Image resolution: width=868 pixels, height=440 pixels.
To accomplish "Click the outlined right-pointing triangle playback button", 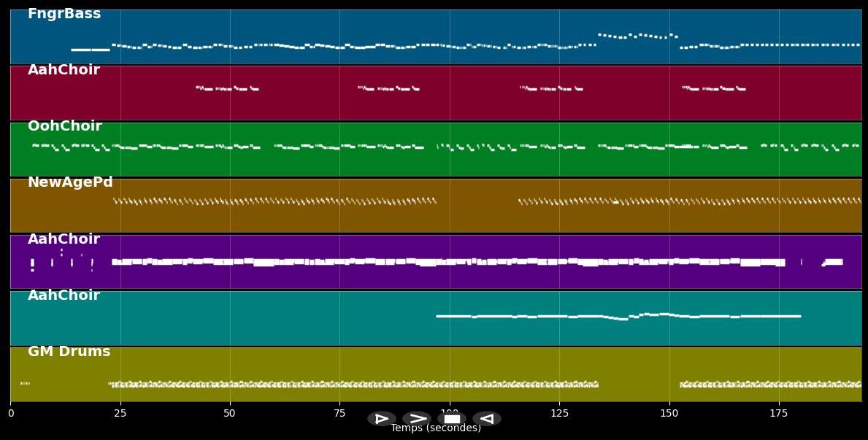I will pos(382,419).
